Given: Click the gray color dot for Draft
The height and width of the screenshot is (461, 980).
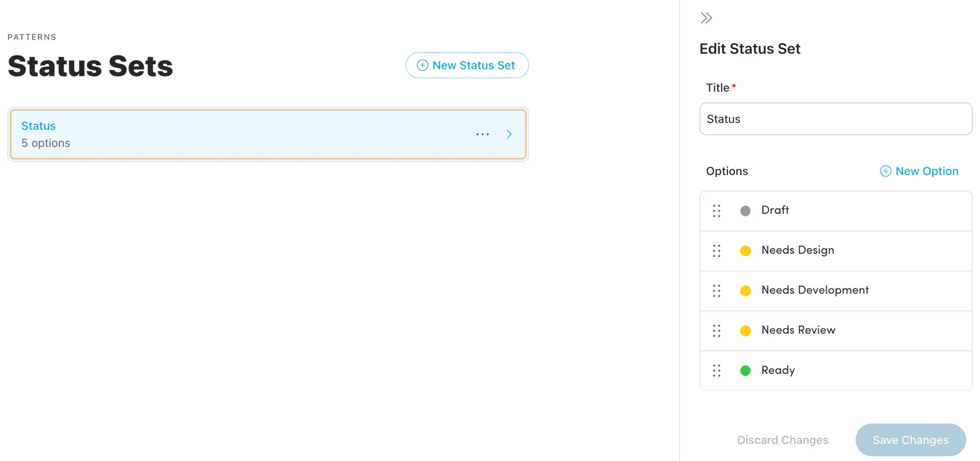Looking at the screenshot, I should point(745,211).
